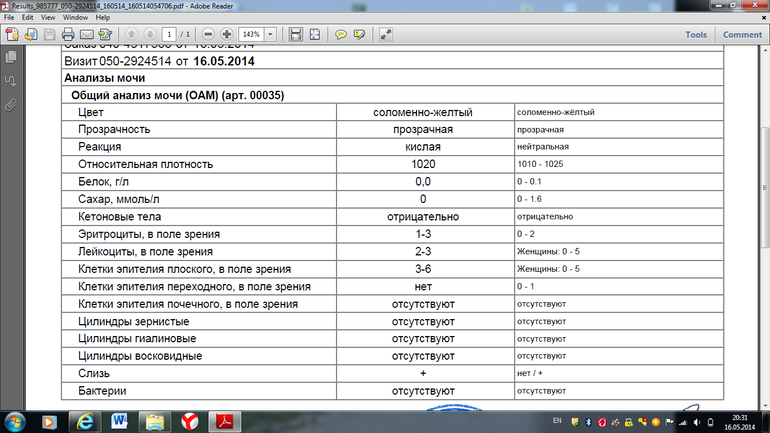Viewport: 770px width, 433px height.
Task: Open the Comment pane
Action: 742,35
